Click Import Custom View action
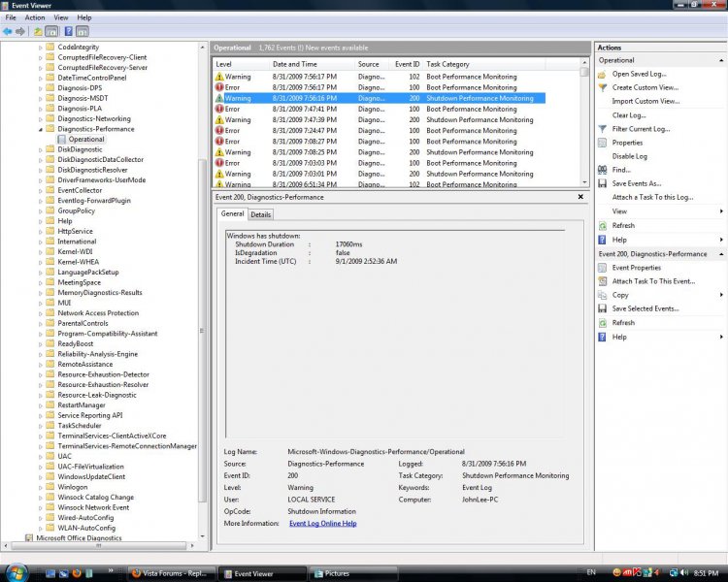 (645, 101)
